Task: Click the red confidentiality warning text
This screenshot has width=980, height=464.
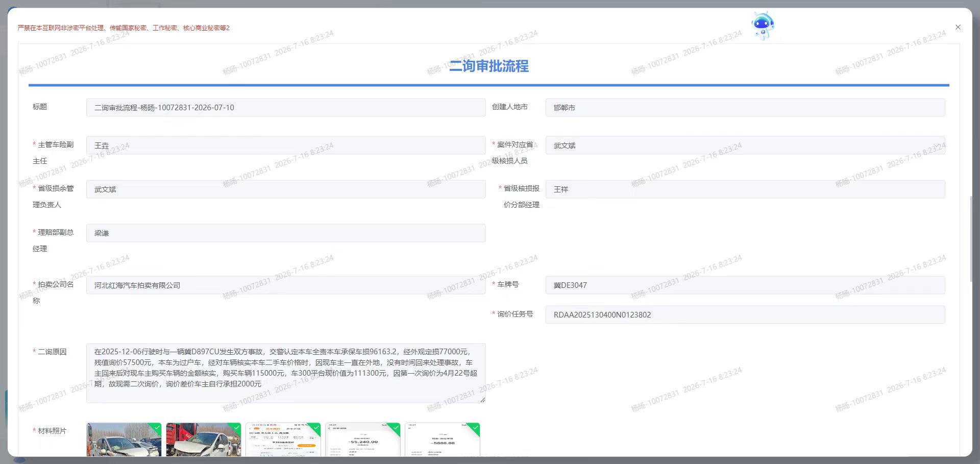Action: pyautogui.click(x=124, y=28)
